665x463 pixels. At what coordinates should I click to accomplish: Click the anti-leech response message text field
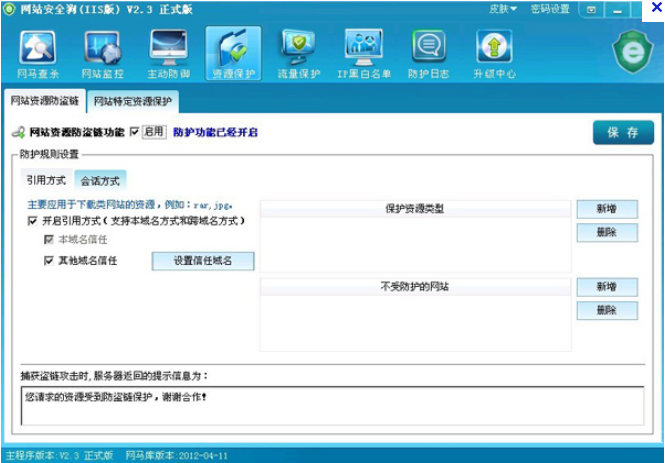[331, 406]
